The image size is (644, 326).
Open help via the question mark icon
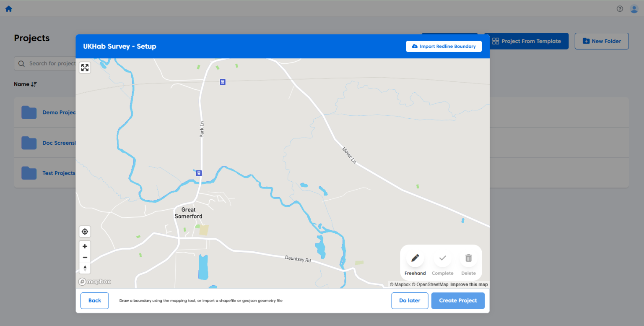(x=620, y=8)
